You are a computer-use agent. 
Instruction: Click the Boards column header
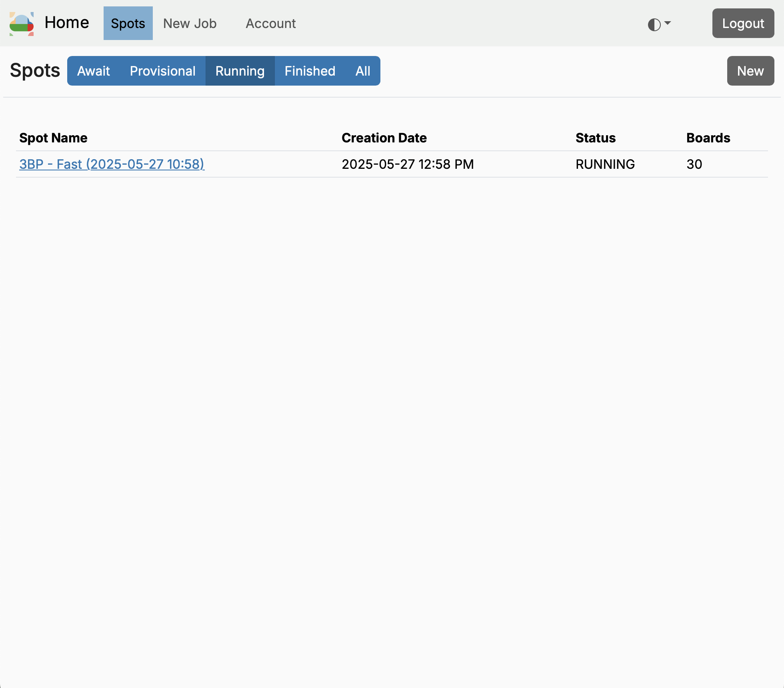[x=708, y=138]
